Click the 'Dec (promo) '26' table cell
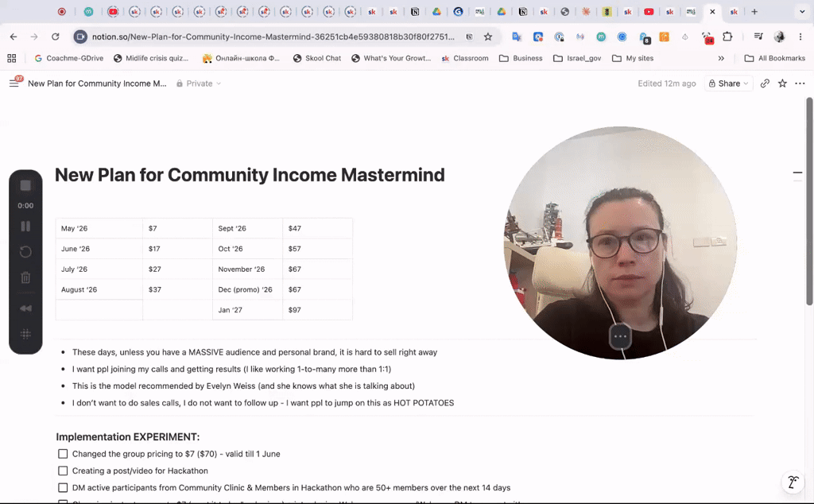 coord(247,289)
